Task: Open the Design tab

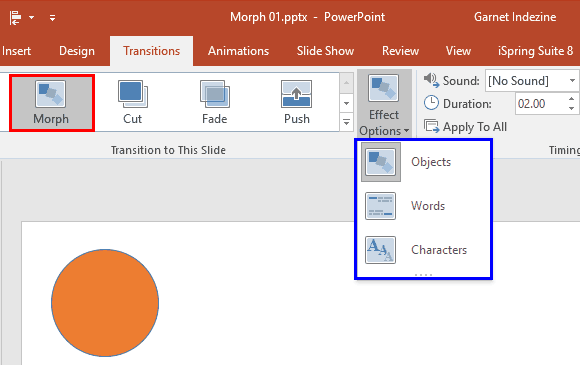Action: coord(77,51)
